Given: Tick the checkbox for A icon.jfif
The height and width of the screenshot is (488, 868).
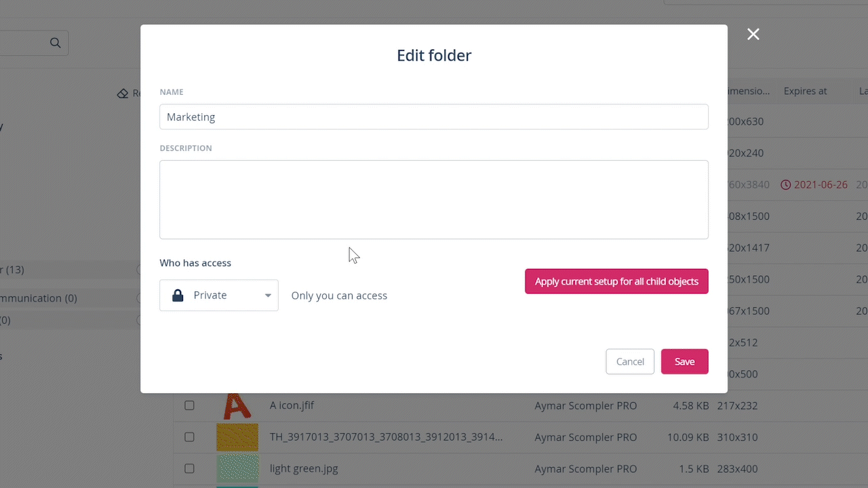Looking at the screenshot, I should point(189,405).
